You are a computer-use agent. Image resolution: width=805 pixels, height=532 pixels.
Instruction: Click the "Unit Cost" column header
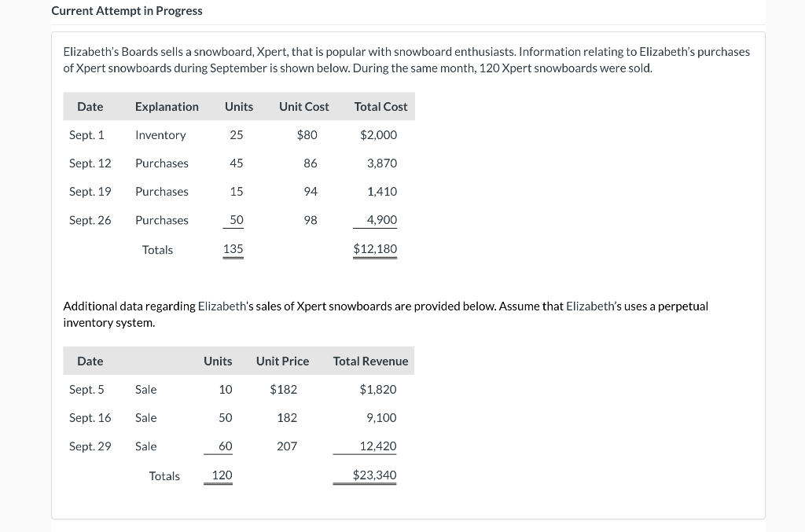pyautogui.click(x=303, y=106)
